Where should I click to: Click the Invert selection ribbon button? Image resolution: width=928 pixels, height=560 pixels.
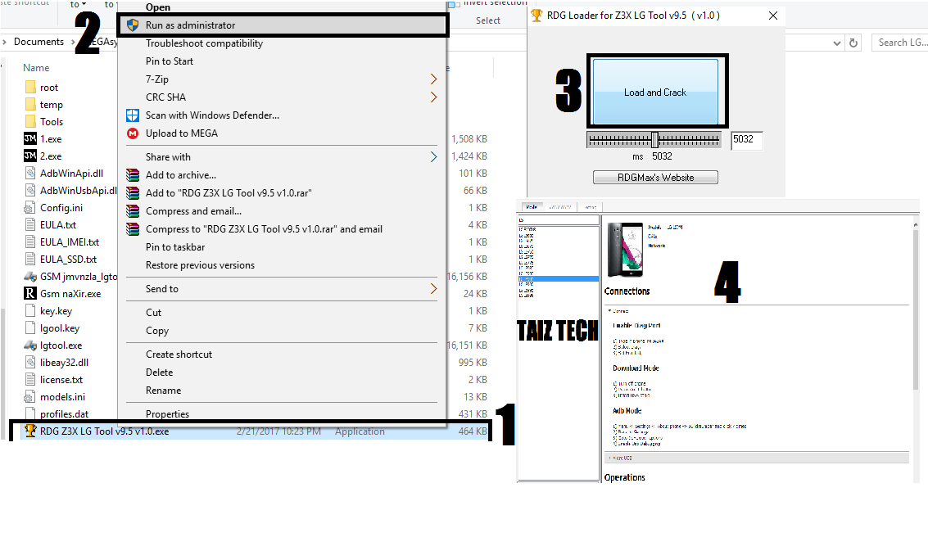tap(490, 3)
